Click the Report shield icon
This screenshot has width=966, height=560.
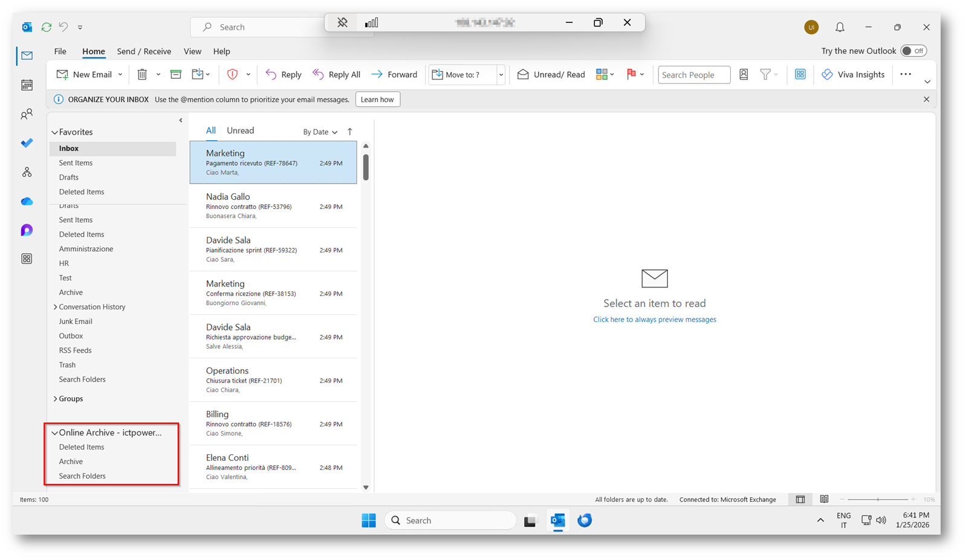(232, 74)
